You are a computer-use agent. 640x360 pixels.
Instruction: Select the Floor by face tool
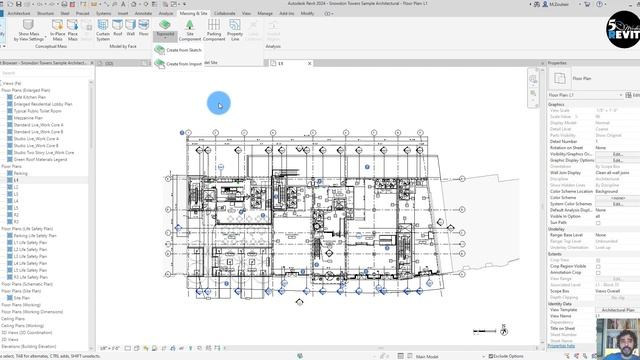[x=144, y=28]
